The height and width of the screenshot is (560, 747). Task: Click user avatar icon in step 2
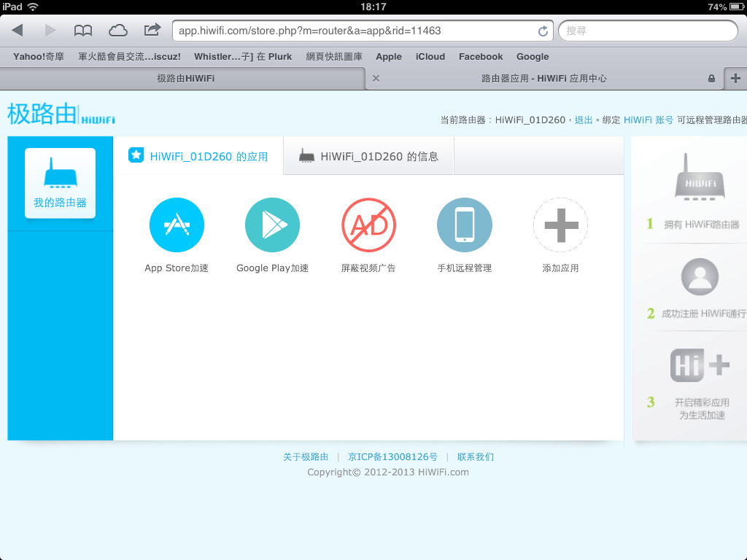(700, 276)
